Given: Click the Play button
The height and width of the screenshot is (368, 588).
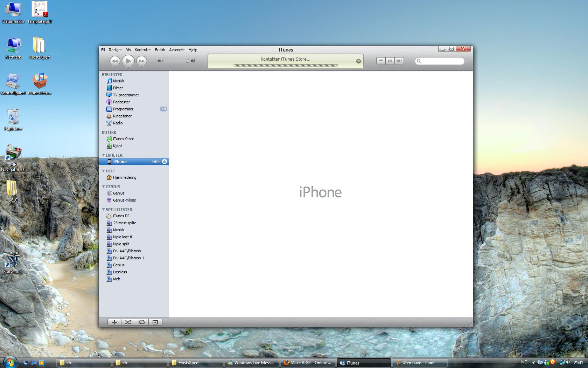Looking at the screenshot, I should [x=128, y=61].
